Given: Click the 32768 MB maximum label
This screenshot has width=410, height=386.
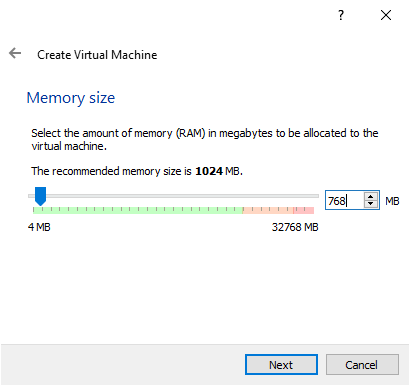Looking at the screenshot, I should (295, 227).
